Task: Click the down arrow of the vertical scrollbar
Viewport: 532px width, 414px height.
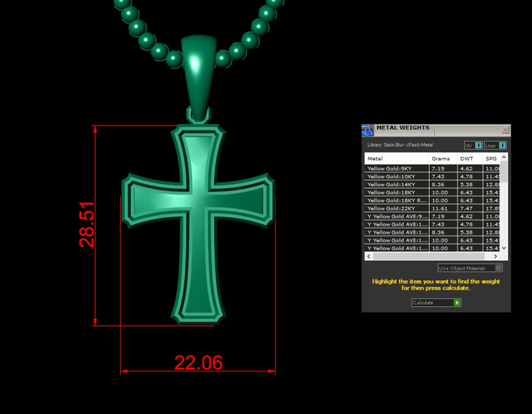Action: point(503,247)
